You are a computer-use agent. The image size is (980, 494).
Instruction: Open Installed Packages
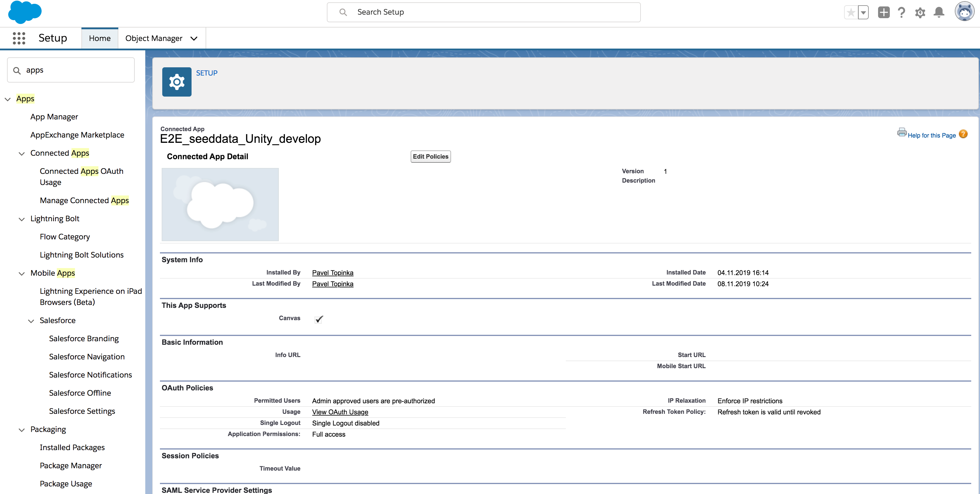72,448
